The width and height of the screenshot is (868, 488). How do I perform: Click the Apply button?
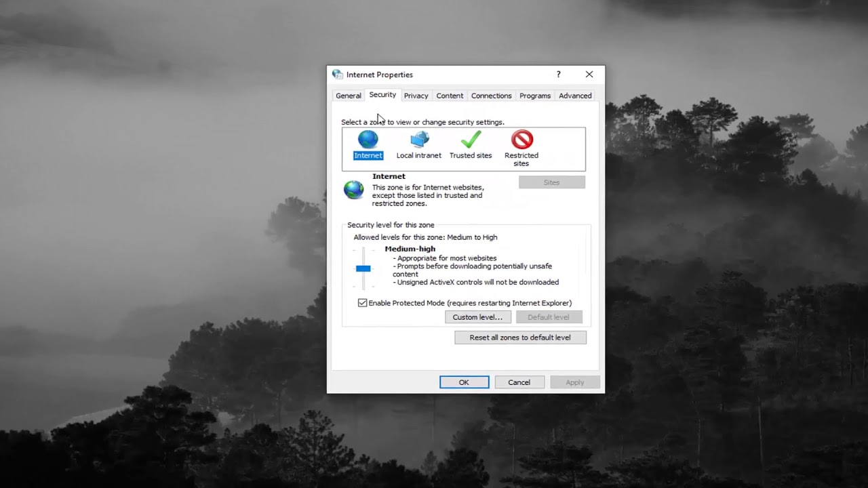pyautogui.click(x=575, y=382)
